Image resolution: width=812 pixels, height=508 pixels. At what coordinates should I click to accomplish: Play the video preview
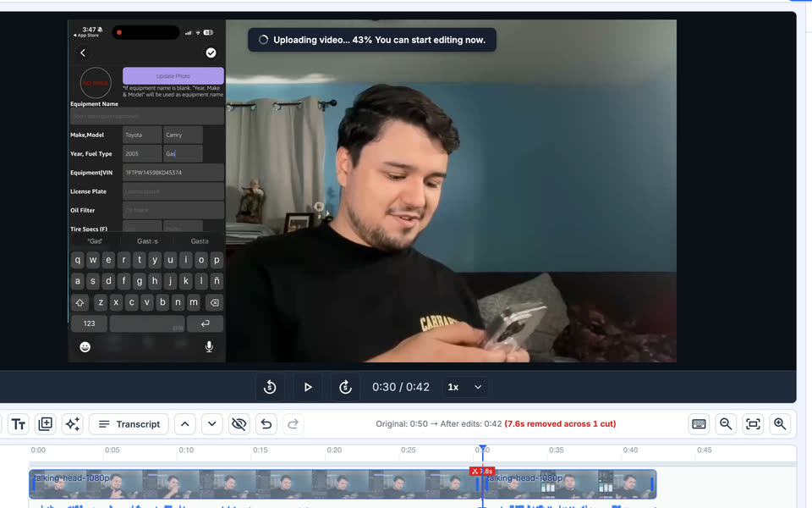[x=308, y=387]
